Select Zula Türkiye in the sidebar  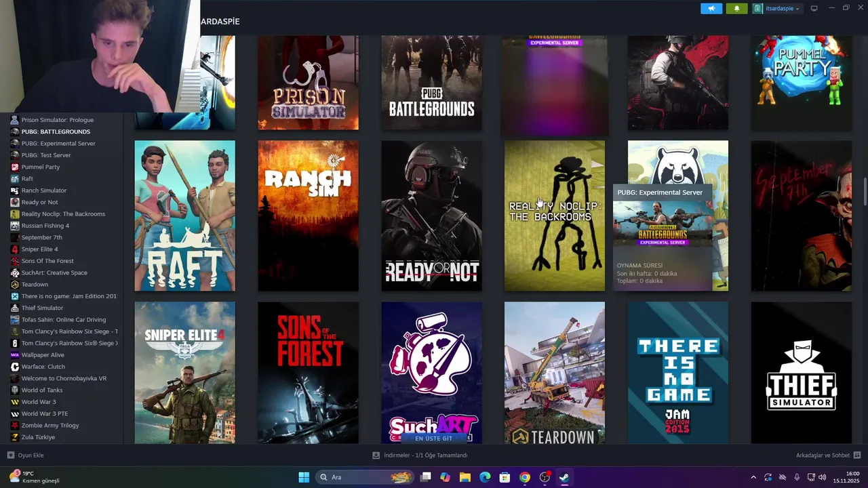[38, 437]
